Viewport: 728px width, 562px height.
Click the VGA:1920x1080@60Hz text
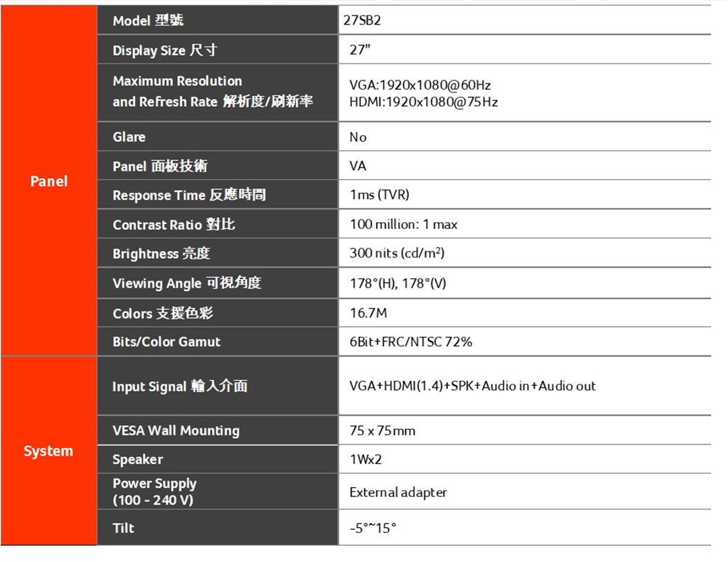point(420,85)
